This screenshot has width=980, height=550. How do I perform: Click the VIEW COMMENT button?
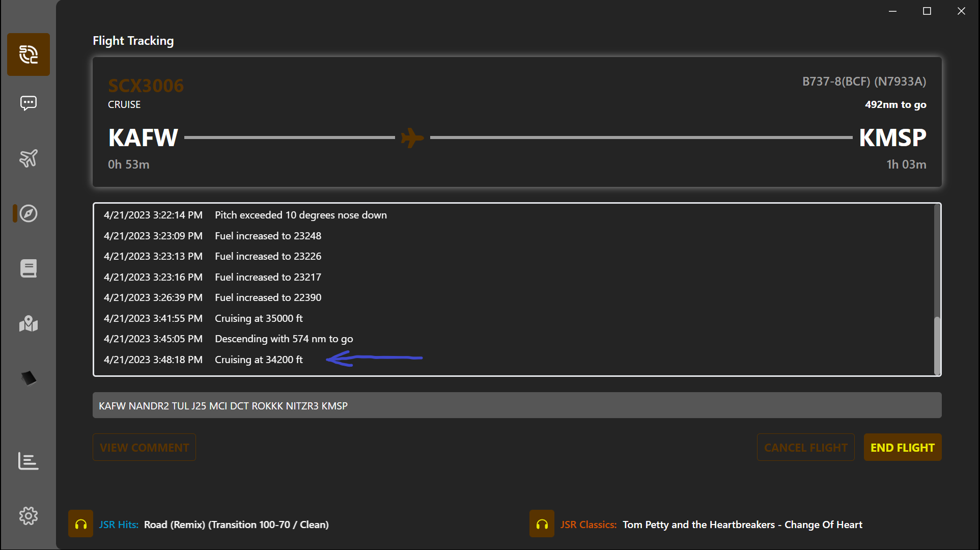click(x=144, y=448)
